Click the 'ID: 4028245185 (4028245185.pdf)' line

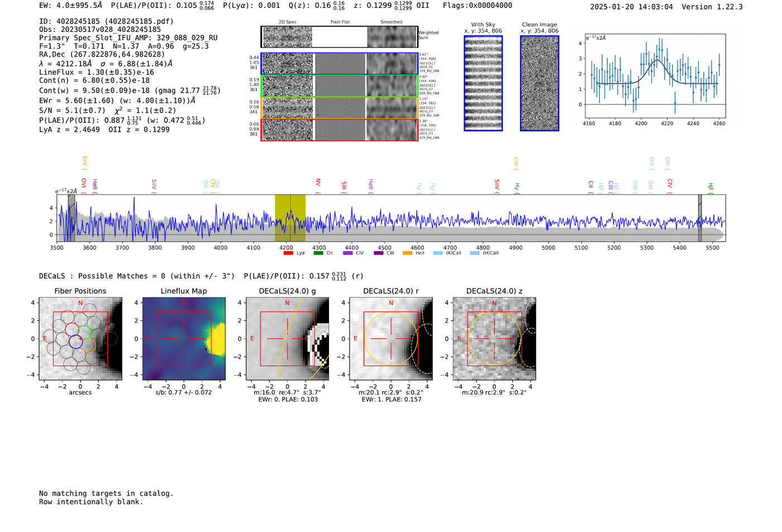tap(106, 21)
